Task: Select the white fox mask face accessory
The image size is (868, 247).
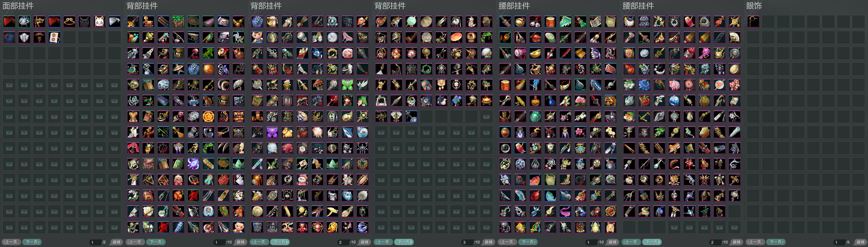Action: 99,22
